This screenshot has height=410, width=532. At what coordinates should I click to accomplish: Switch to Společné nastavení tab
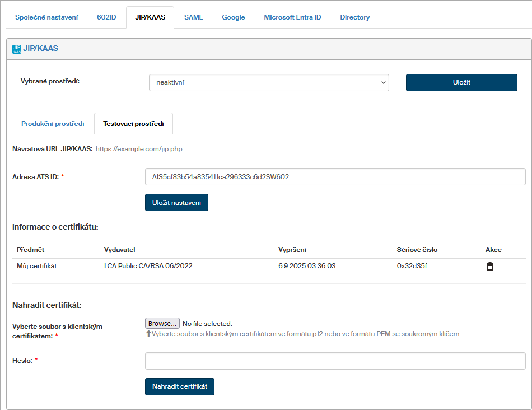(46, 17)
